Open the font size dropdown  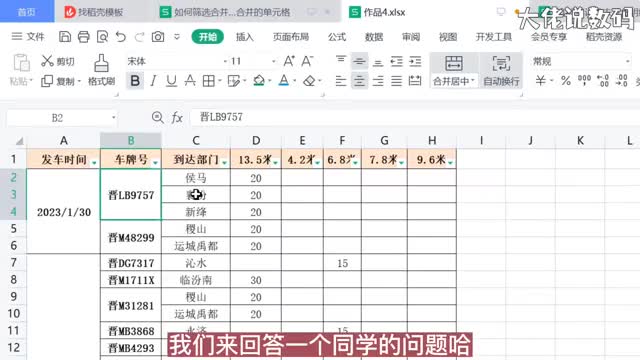[274, 61]
